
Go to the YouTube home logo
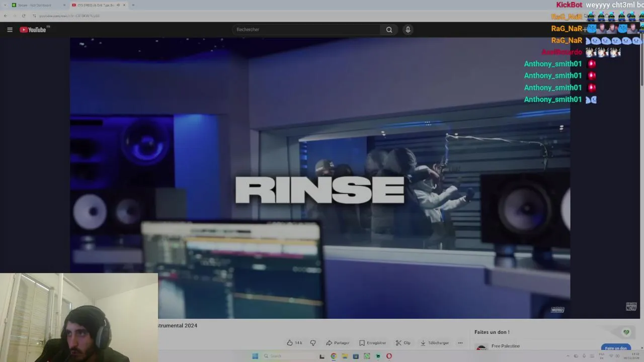33,30
